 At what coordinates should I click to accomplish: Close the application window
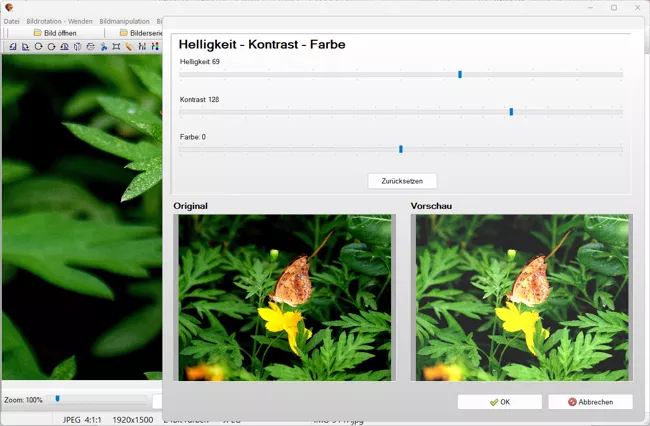click(x=638, y=7)
